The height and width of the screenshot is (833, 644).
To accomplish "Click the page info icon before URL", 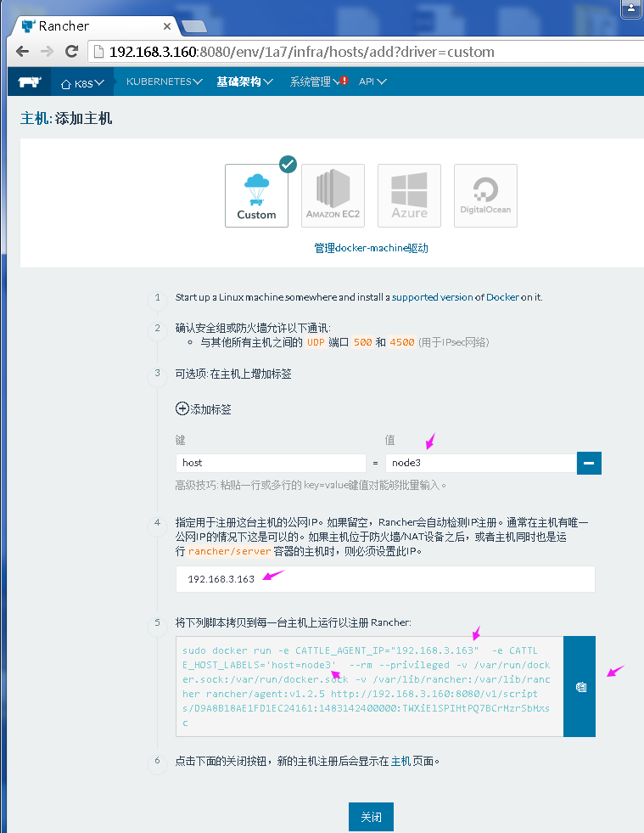I will 98,52.
